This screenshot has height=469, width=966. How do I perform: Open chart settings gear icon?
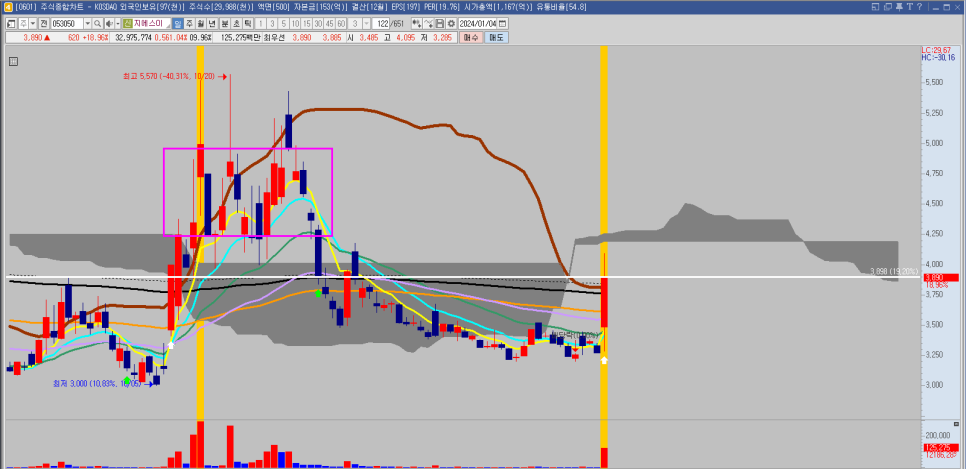tap(451, 23)
